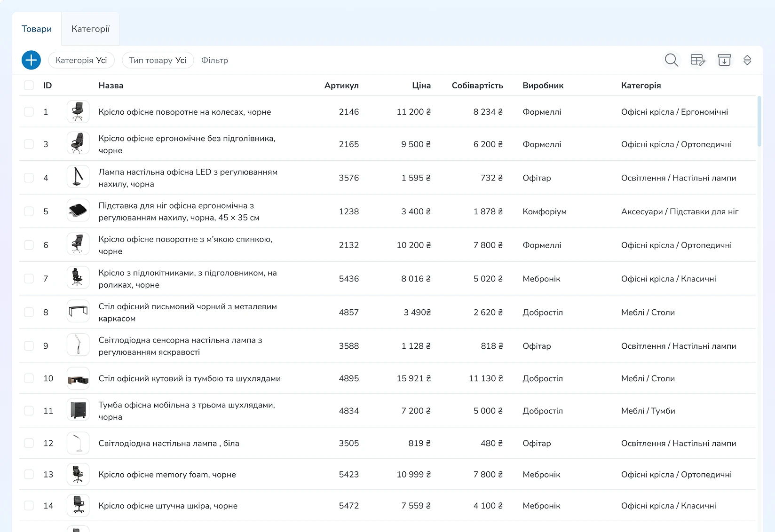Click the Виробник column header

543,86
